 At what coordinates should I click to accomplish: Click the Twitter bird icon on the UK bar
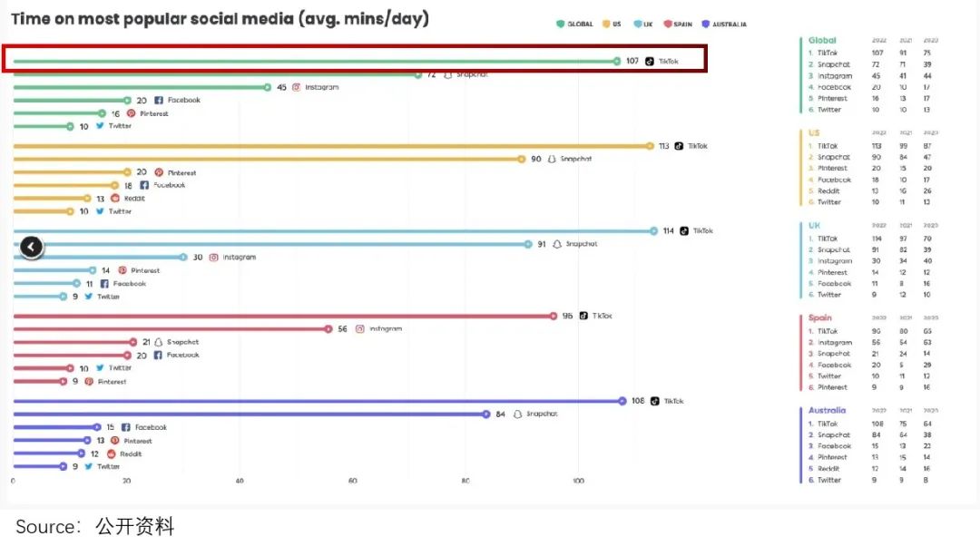pos(88,297)
